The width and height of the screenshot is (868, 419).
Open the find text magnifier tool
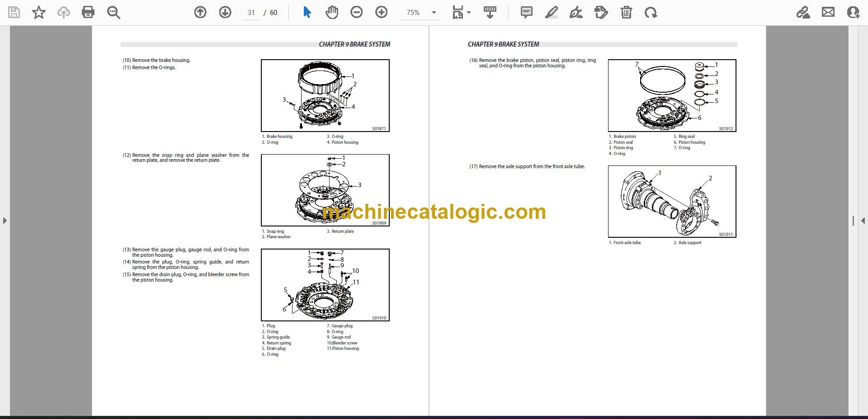pos(113,13)
